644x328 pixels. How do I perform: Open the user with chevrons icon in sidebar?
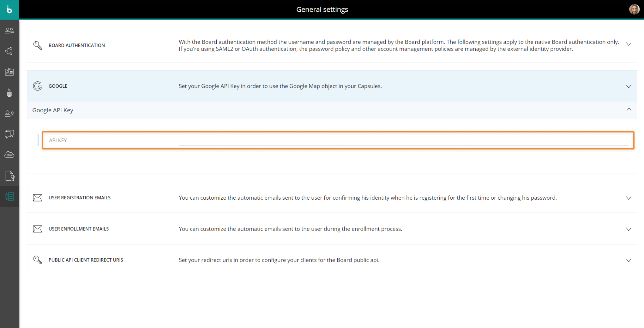tap(9, 114)
